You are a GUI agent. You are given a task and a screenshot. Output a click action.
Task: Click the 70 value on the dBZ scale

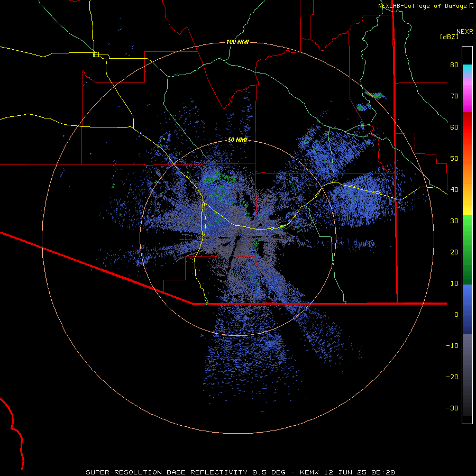pos(454,96)
